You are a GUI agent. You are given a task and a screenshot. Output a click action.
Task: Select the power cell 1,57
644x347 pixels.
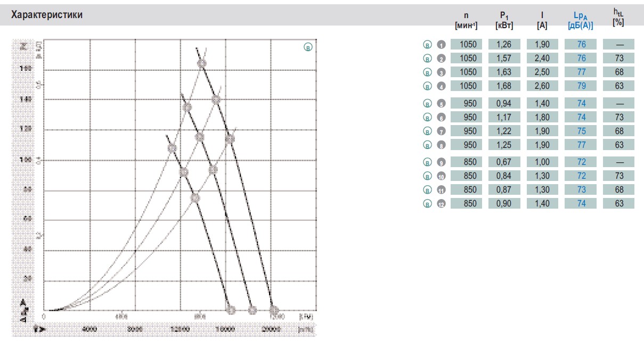point(504,59)
